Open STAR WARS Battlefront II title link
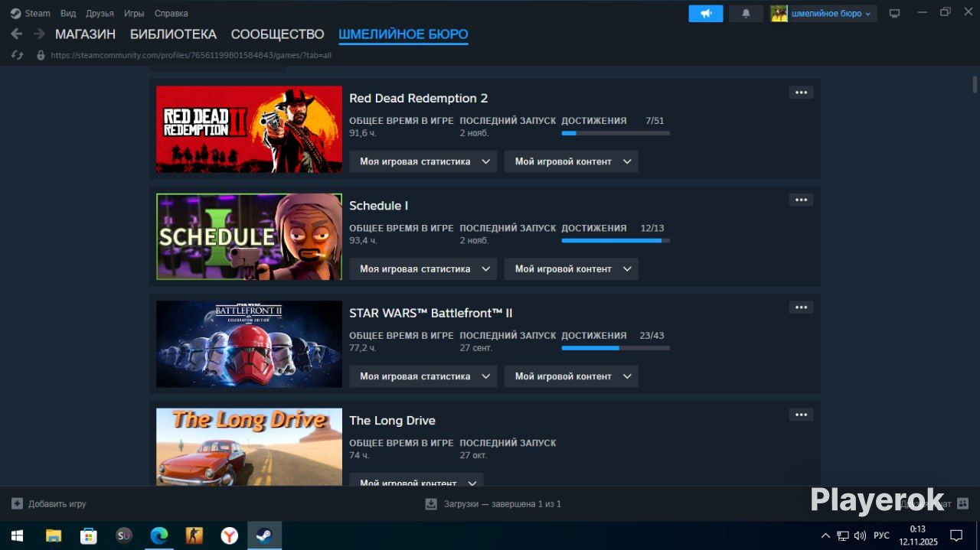 pyautogui.click(x=430, y=313)
